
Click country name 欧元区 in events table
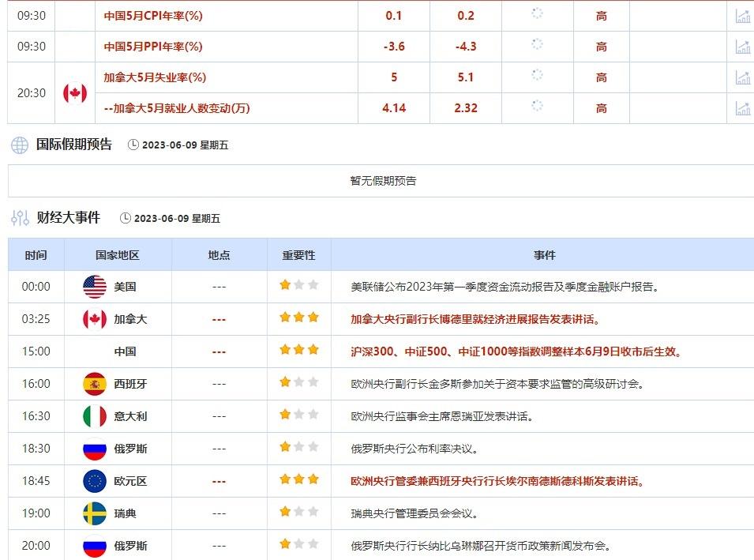tap(130, 481)
